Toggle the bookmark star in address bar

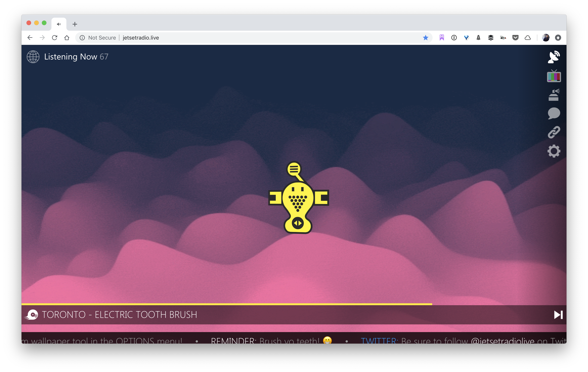tap(425, 38)
